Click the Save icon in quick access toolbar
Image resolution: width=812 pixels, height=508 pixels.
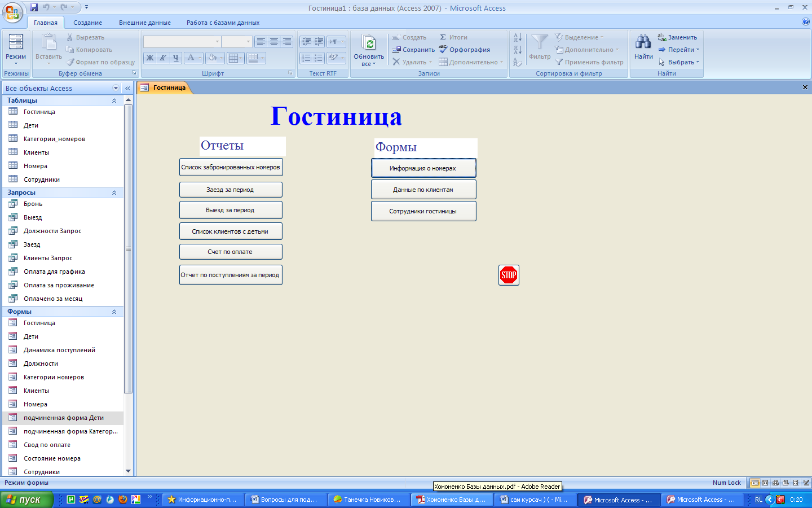click(x=34, y=7)
